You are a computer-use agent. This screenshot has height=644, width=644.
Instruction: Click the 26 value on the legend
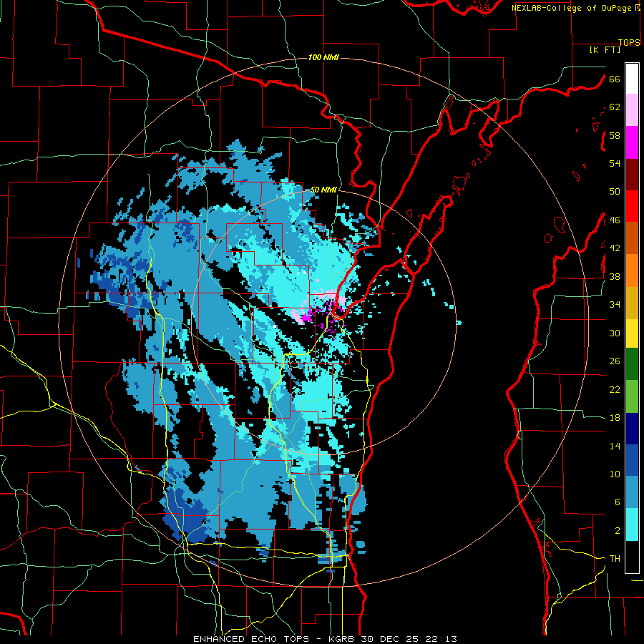[x=615, y=361]
